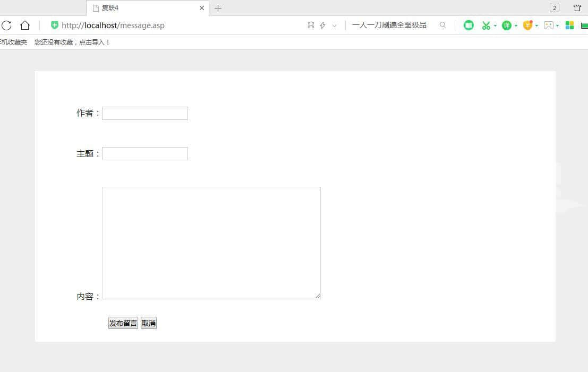Click inside the 内容 content textarea
The image size is (588, 372).
tap(211, 243)
